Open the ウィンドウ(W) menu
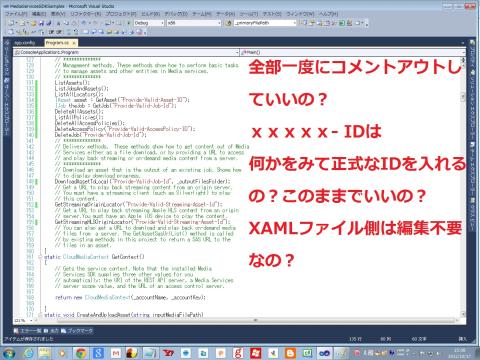This screenshot has width=480, height=360. (300, 14)
